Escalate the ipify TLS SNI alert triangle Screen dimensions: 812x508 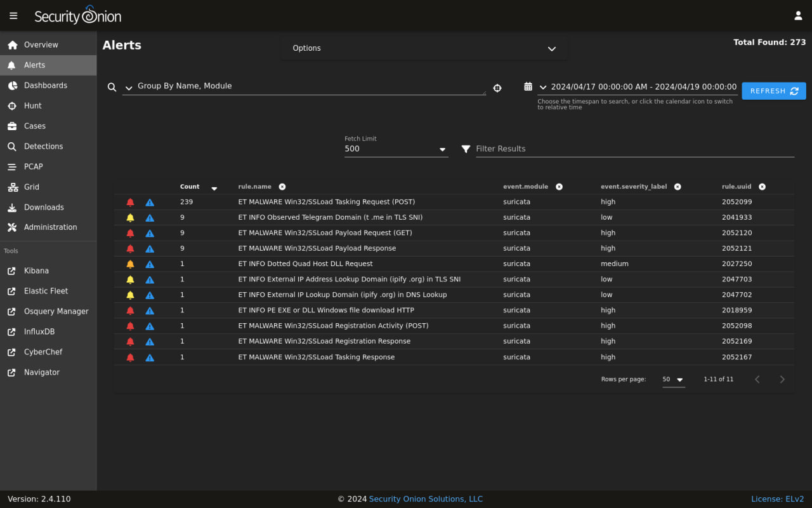click(150, 280)
